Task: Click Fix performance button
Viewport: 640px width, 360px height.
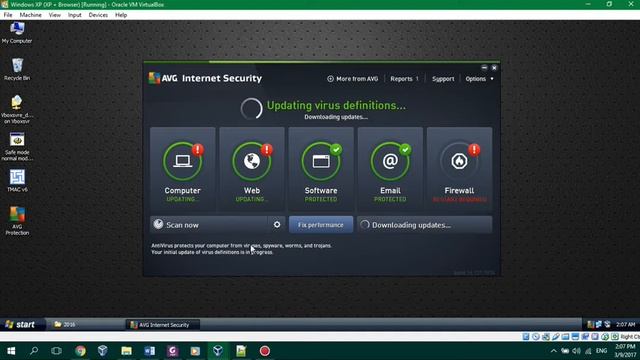Action: pyautogui.click(x=321, y=224)
